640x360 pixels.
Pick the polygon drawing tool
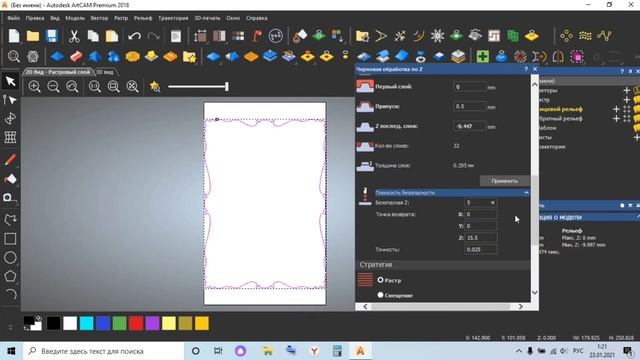click(x=10, y=276)
